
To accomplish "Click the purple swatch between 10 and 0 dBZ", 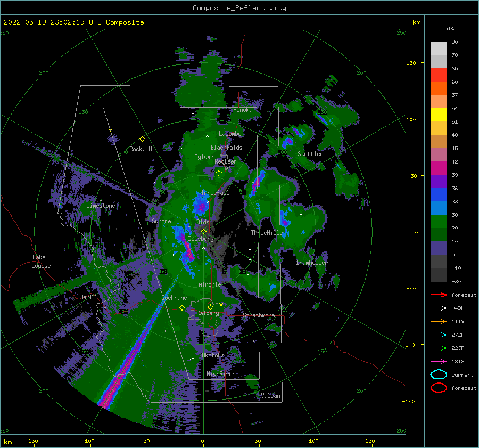I will [x=439, y=248].
